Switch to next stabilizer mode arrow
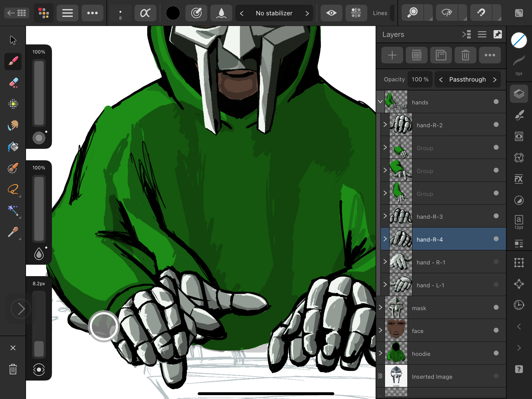 (x=307, y=13)
